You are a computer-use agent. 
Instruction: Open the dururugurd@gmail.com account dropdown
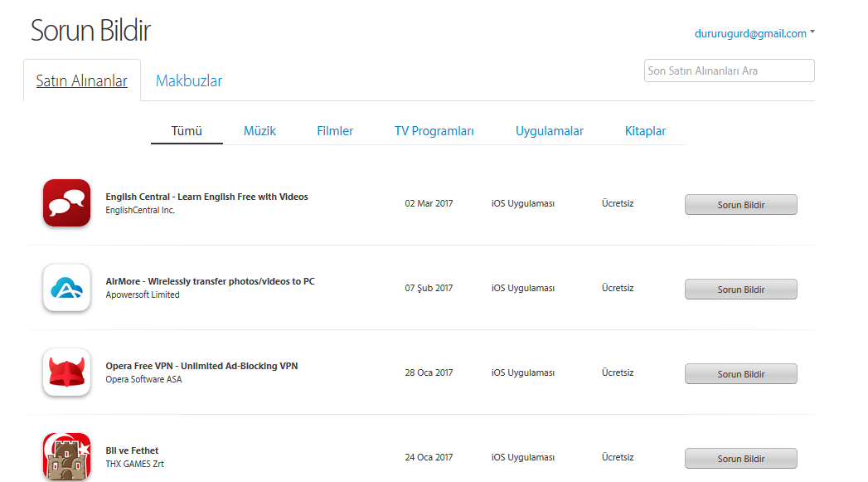click(754, 33)
